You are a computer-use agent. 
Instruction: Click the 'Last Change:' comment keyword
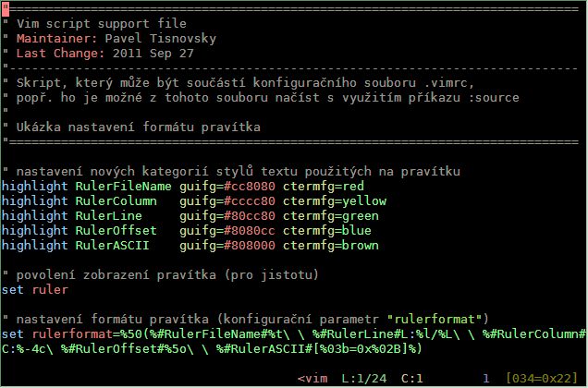click(x=61, y=54)
